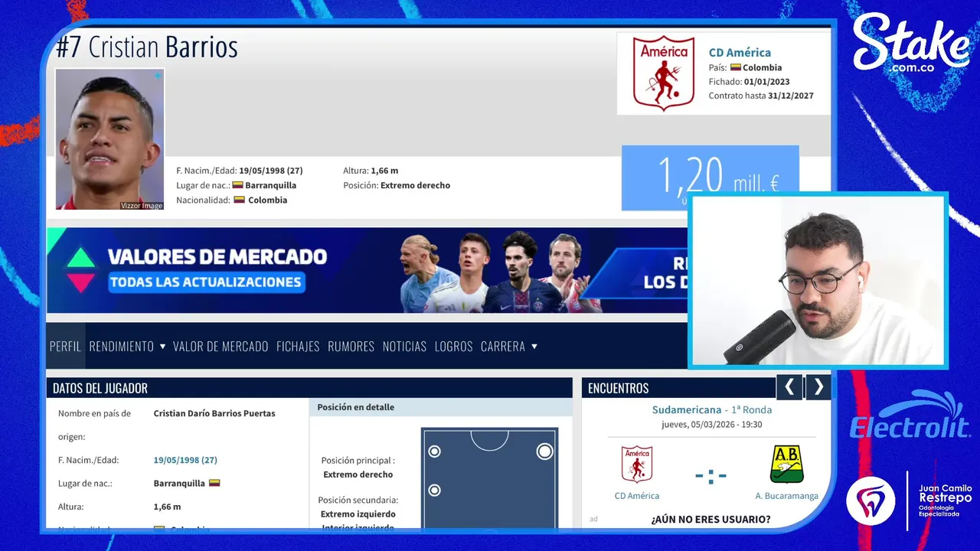The height and width of the screenshot is (551, 980).
Task: Click the streamer webcam overlay
Action: [x=818, y=281]
